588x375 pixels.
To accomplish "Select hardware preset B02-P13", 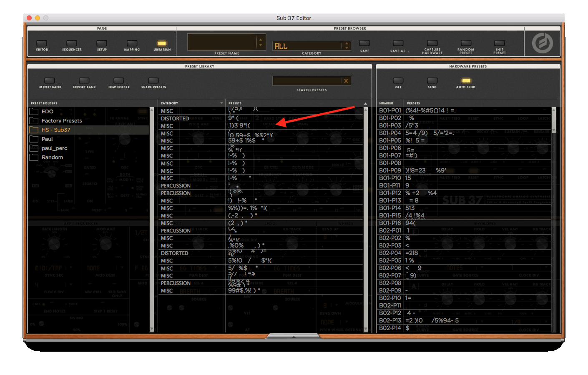I will coord(464,321).
